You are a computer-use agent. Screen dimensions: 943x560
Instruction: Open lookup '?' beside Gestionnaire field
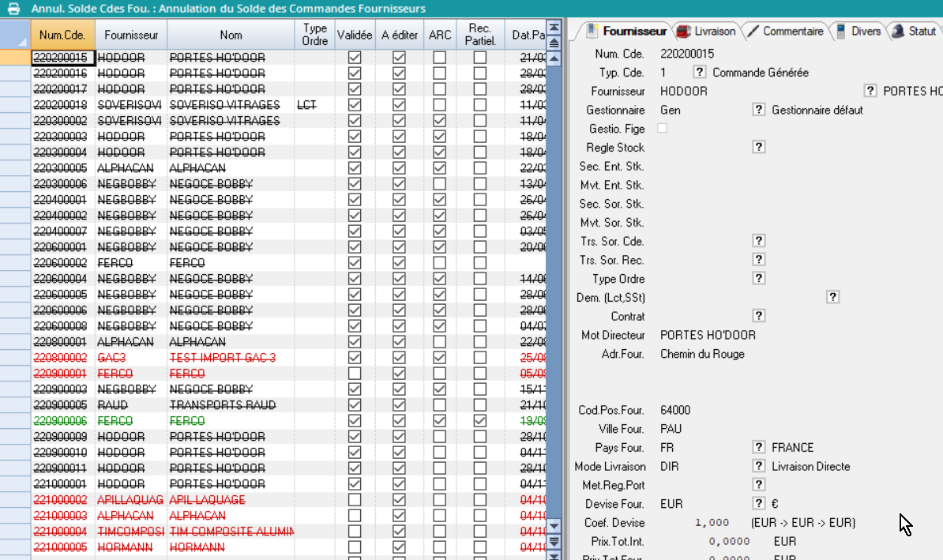[x=758, y=110]
